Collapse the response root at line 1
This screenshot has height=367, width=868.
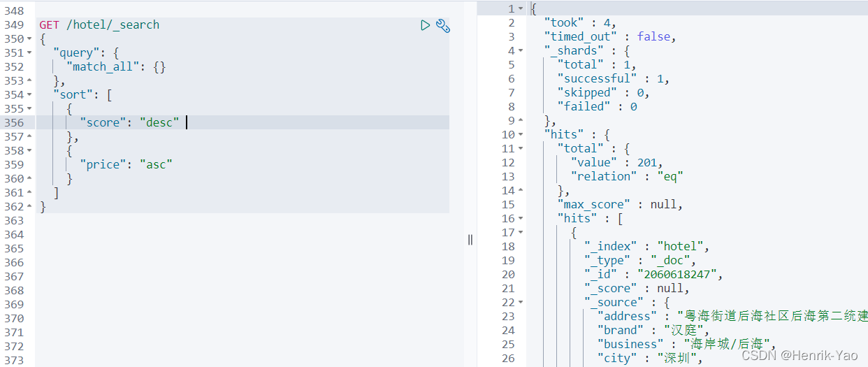coord(520,8)
